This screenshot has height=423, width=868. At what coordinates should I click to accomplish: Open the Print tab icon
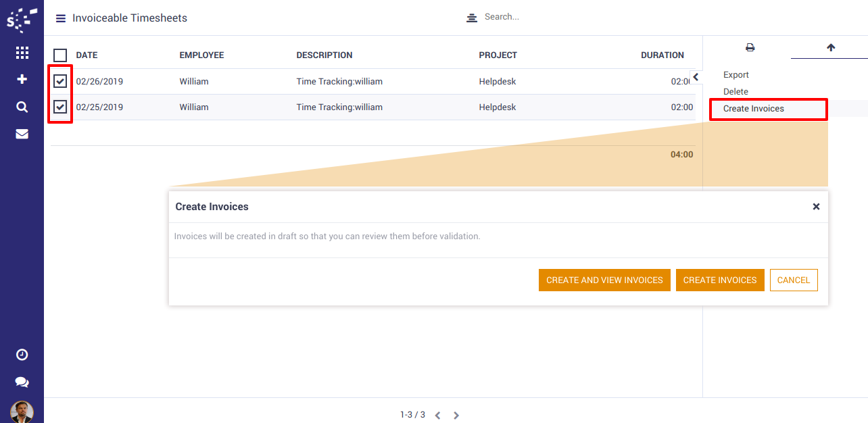click(x=750, y=47)
